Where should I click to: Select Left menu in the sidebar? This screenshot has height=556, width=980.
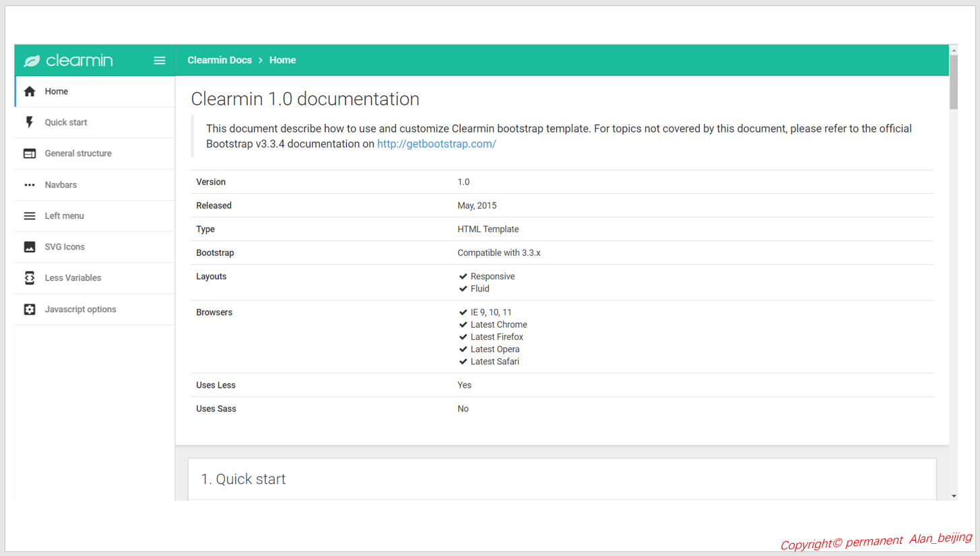(95, 216)
